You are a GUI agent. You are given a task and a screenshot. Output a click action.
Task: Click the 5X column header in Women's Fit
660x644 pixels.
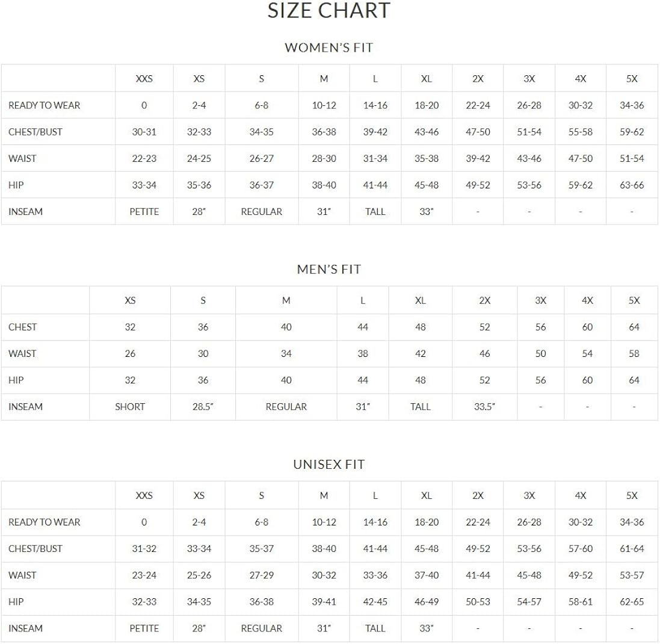632,79
